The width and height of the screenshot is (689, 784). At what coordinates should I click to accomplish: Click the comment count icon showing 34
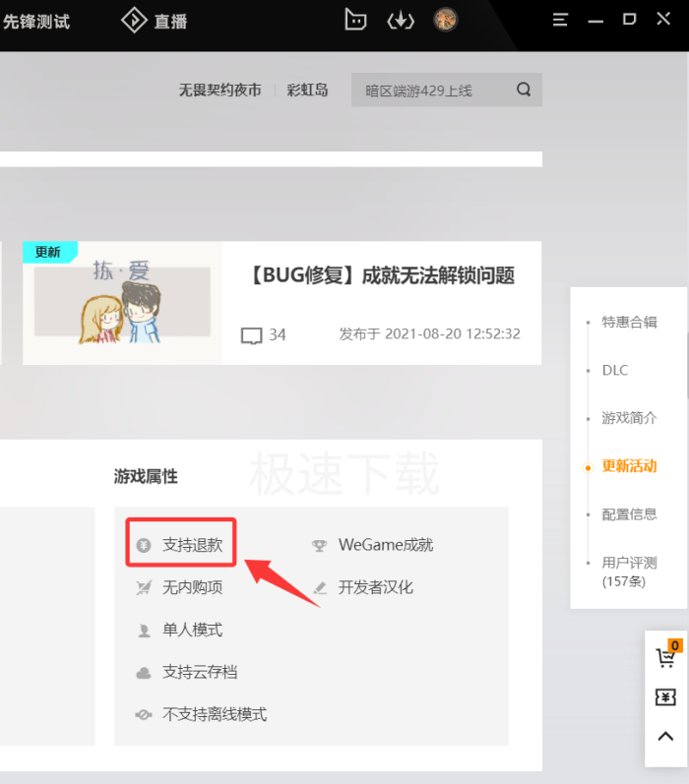click(253, 335)
